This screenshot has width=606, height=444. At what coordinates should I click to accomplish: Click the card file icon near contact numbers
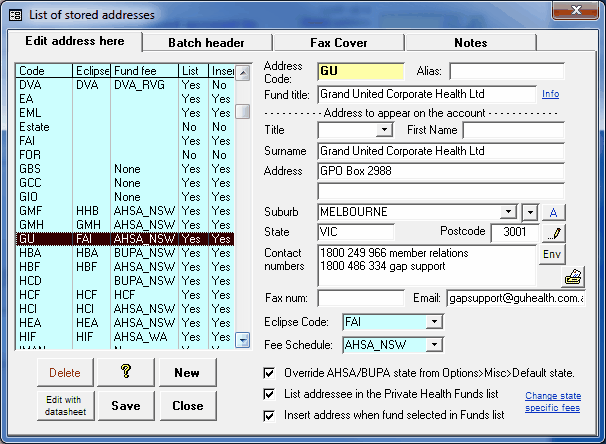574,277
